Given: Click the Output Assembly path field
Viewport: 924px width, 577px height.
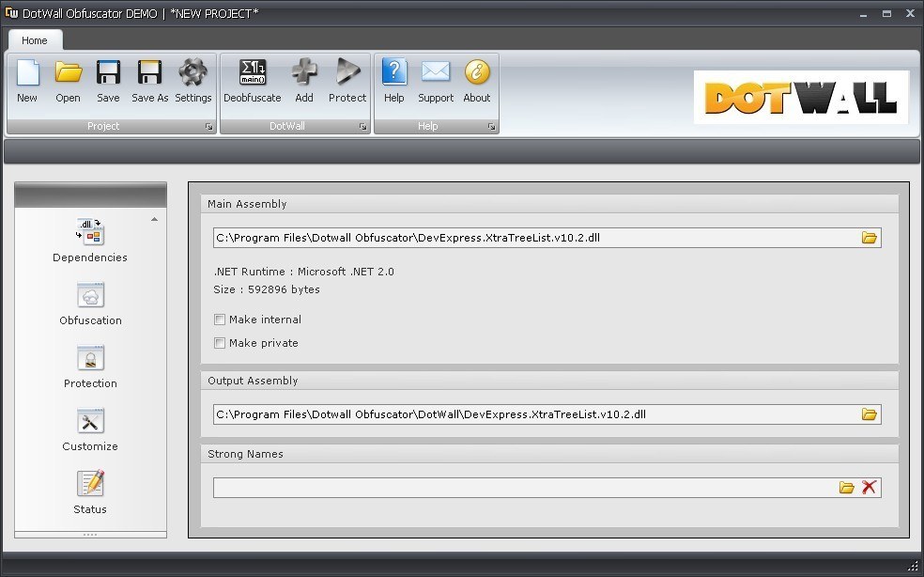Looking at the screenshot, I should point(547,414).
